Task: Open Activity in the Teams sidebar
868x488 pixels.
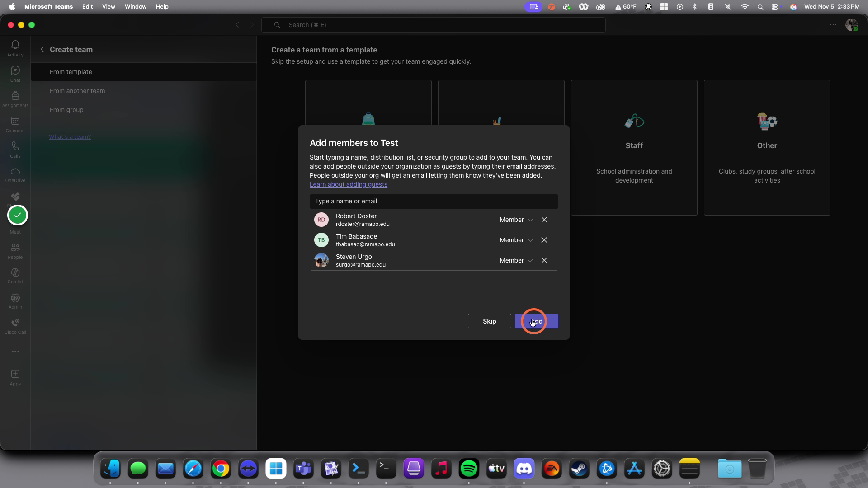Action: [15, 48]
